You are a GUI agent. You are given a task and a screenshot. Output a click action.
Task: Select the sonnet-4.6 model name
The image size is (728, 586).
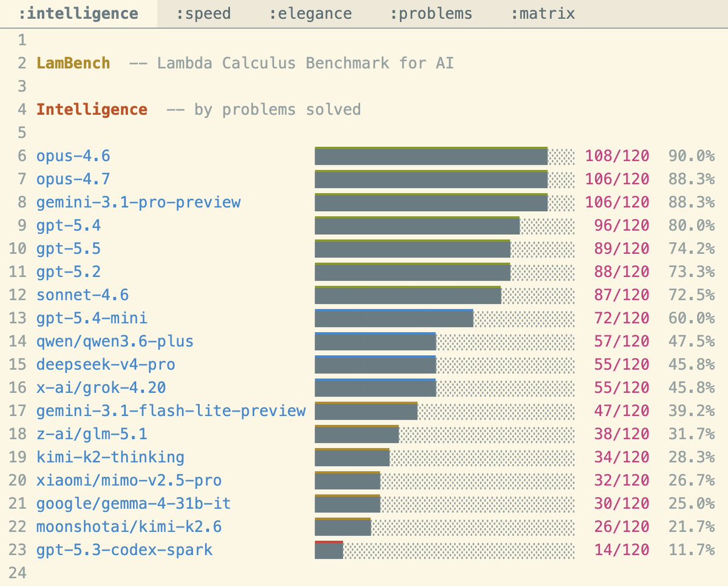pos(83,295)
